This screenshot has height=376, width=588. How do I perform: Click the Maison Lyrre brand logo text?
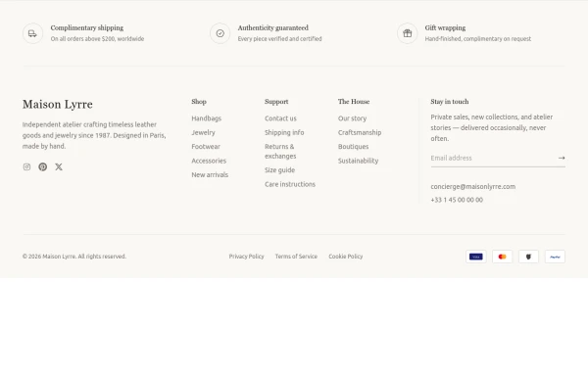point(58,104)
